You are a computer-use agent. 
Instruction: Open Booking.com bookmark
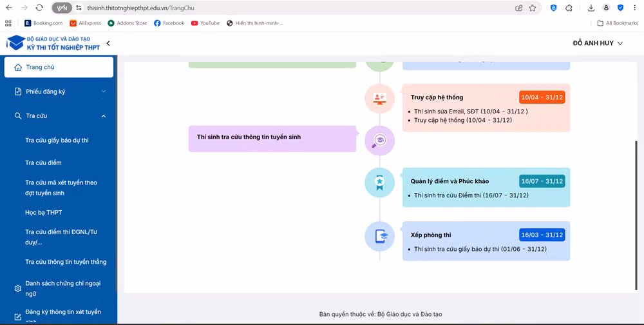click(x=44, y=23)
